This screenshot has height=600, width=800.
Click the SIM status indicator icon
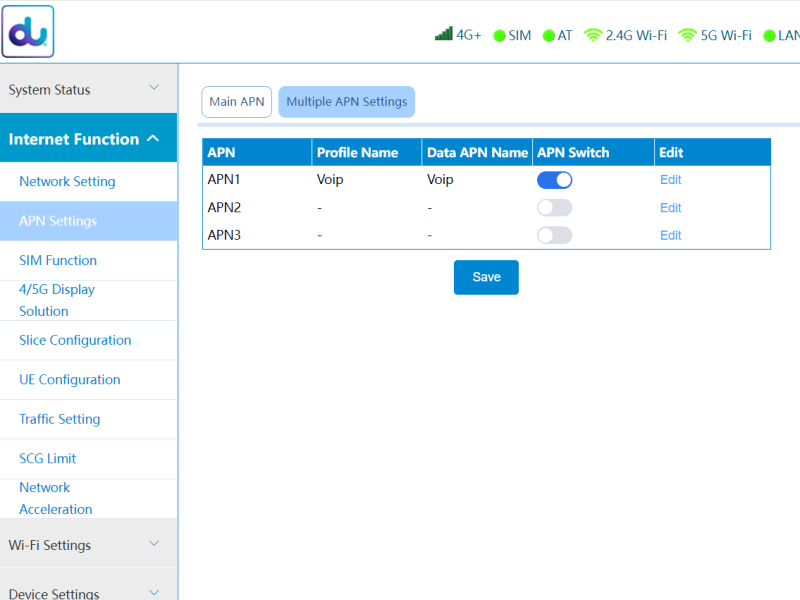[x=499, y=36]
